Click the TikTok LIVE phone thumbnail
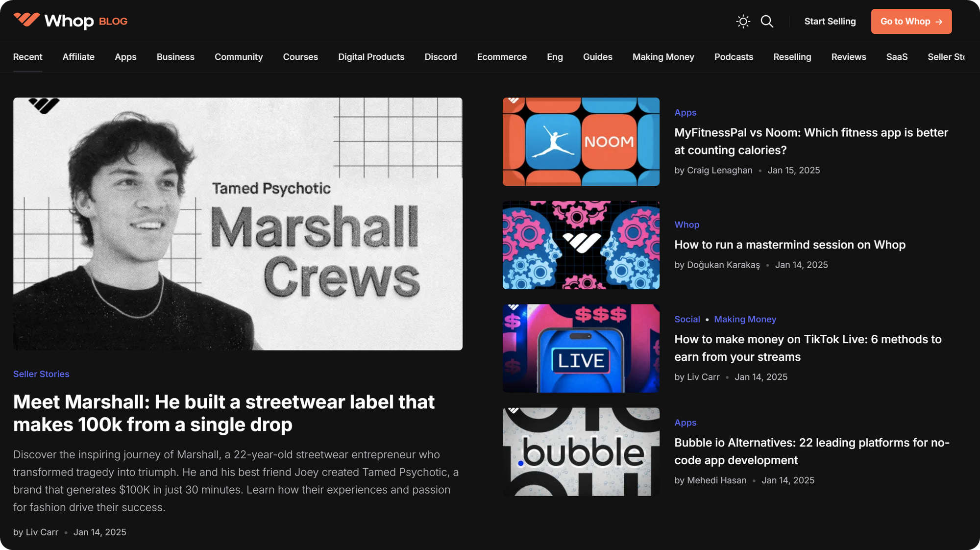 coord(581,349)
